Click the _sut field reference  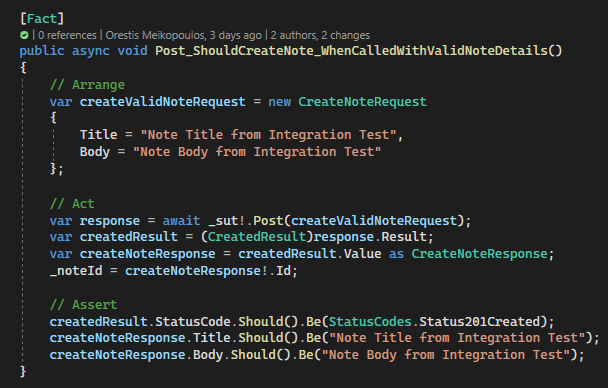pos(223,221)
